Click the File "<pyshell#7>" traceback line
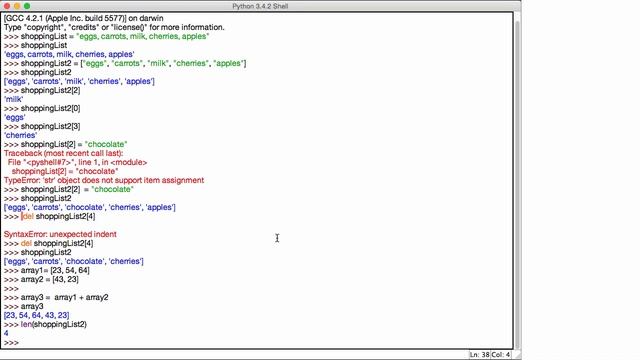Viewport: 640px width, 360px height. click(x=77, y=162)
